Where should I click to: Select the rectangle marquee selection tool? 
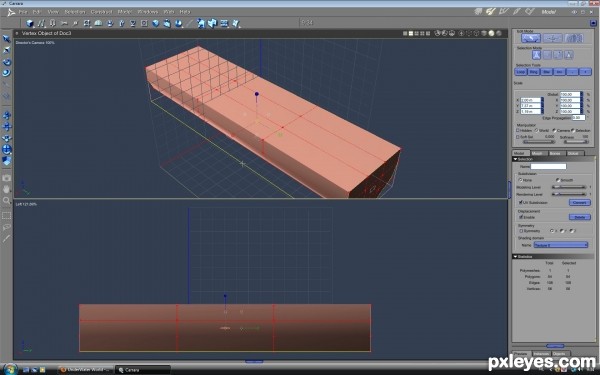click(7, 215)
